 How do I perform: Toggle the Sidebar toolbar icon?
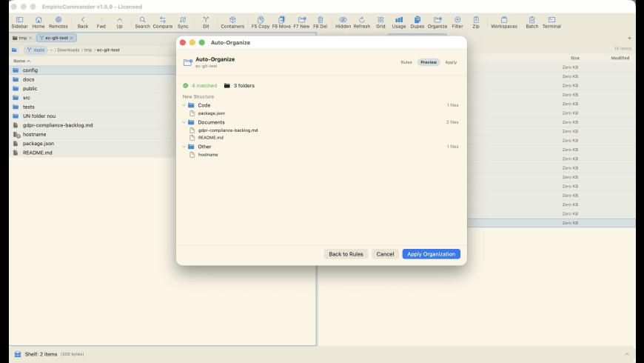pyautogui.click(x=19, y=23)
